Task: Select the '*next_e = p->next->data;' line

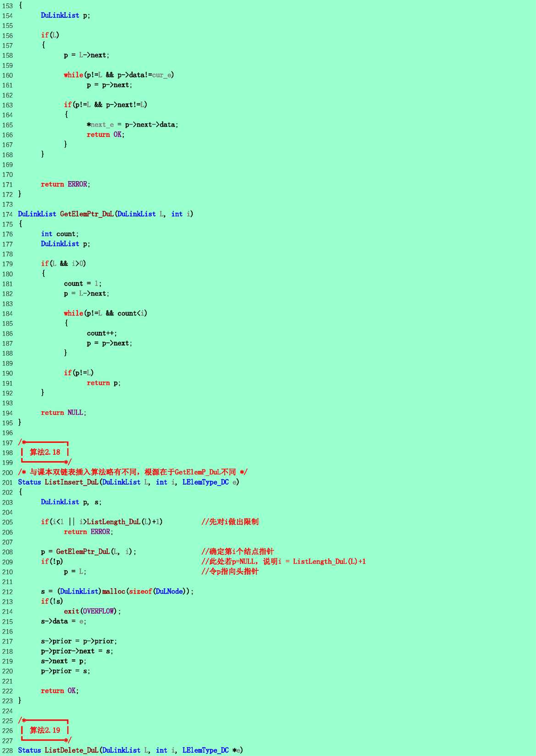Action: [133, 125]
